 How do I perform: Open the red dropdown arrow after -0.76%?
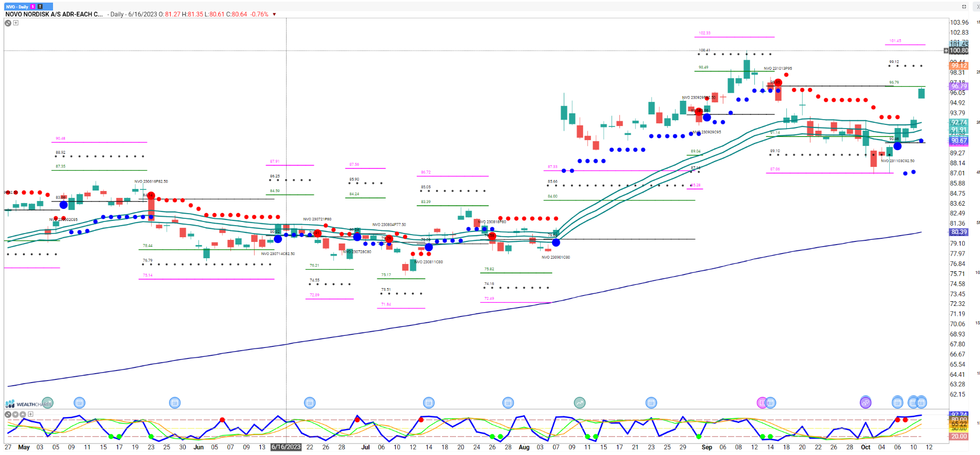coord(274,15)
